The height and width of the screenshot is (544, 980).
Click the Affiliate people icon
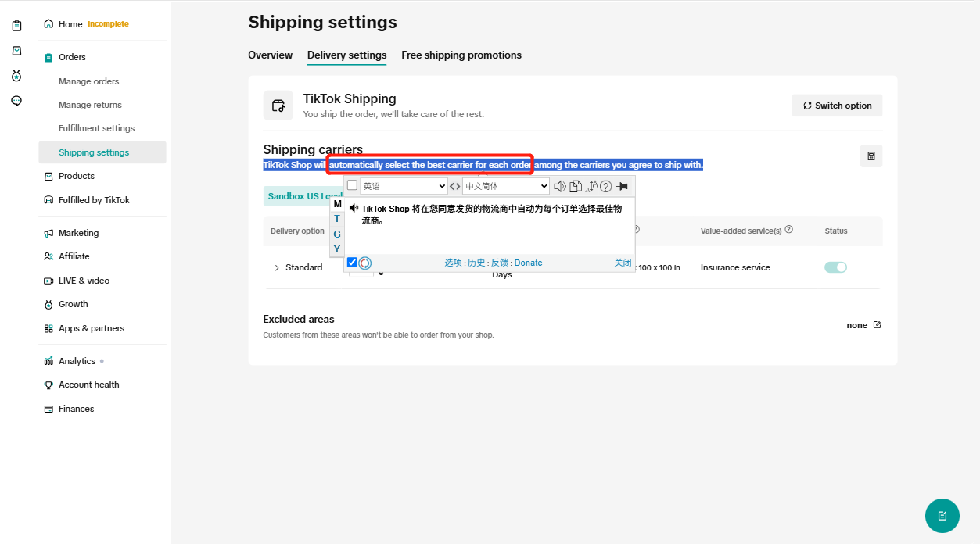tap(48, 256)
